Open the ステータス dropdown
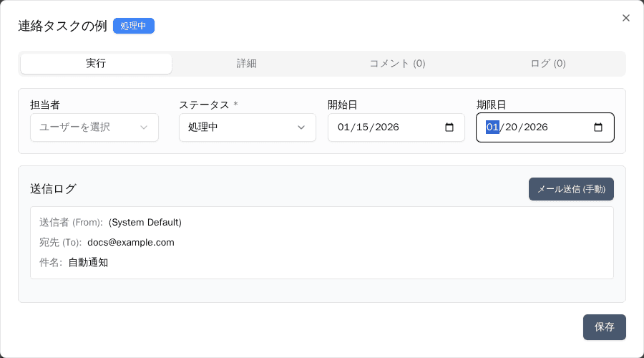The height and width of the screenshot is (358, 644). tap(248, 127)
